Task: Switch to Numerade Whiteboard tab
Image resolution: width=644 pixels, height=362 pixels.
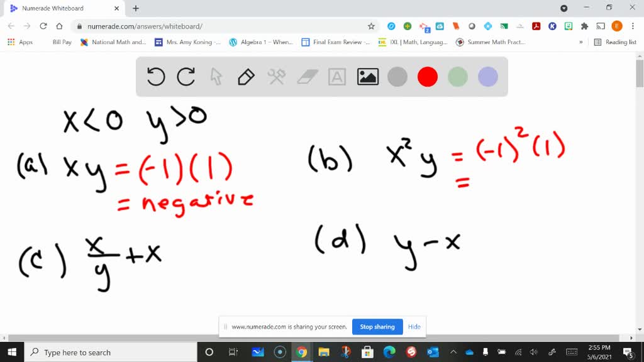Action: click(64, 8)
